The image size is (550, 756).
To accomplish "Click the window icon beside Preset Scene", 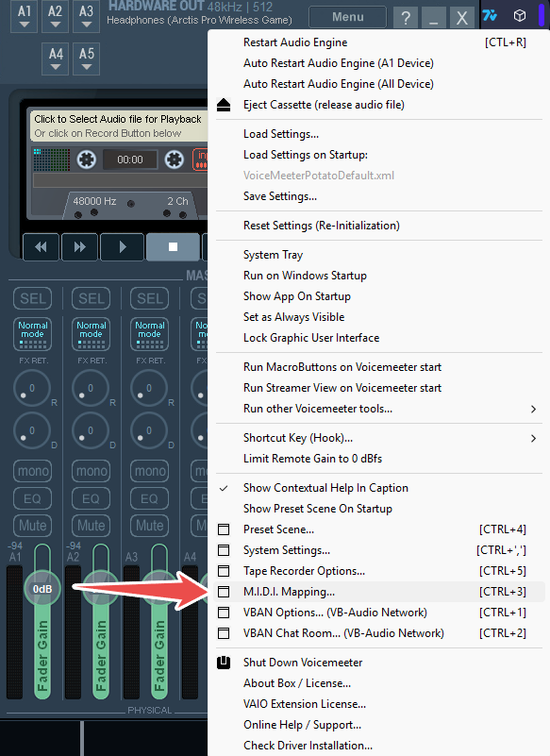I will [x=224, y=529].
